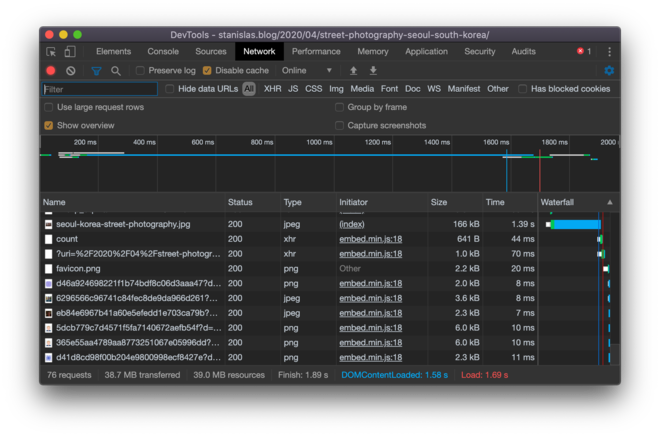Viewport: 660px width, 437px height.
Task: Click the Filter text input field
Action: 98,89
